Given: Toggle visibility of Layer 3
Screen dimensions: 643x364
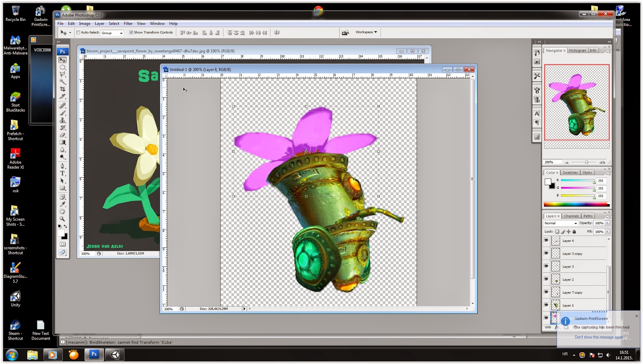Looking at the screenshot, I should (x=546, y=266).
